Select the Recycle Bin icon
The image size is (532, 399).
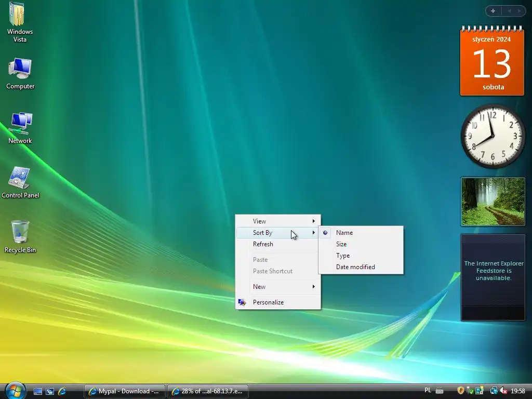tap(20, 237)
